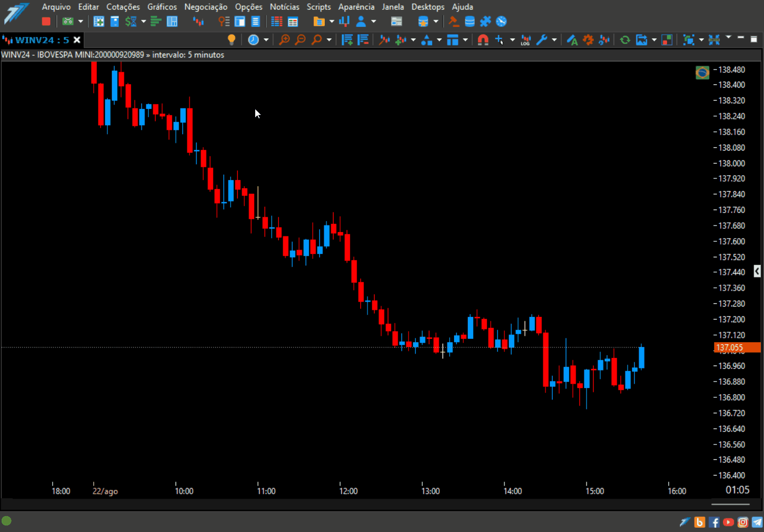This screenshot has width=764, height=532.
Task: Click the blue bars with red marker icon
Action: click(344, 21)
